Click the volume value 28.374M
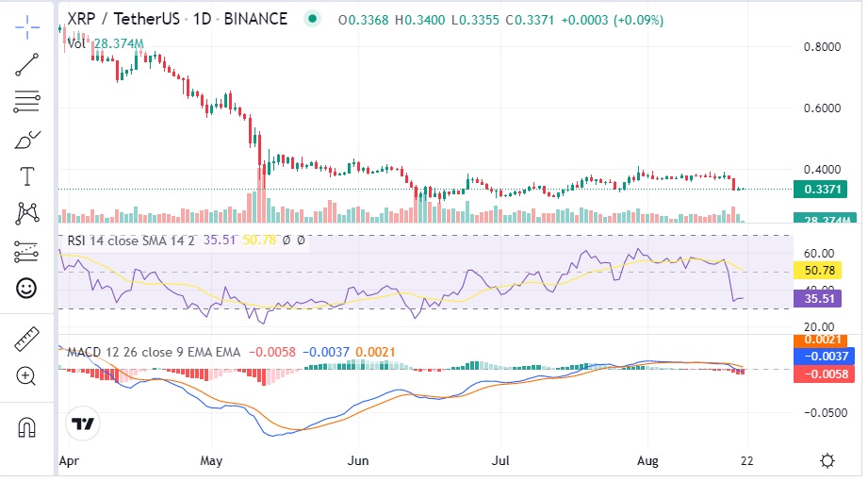Viewport: 868px width, 482px height. click(x=119, y=43)
